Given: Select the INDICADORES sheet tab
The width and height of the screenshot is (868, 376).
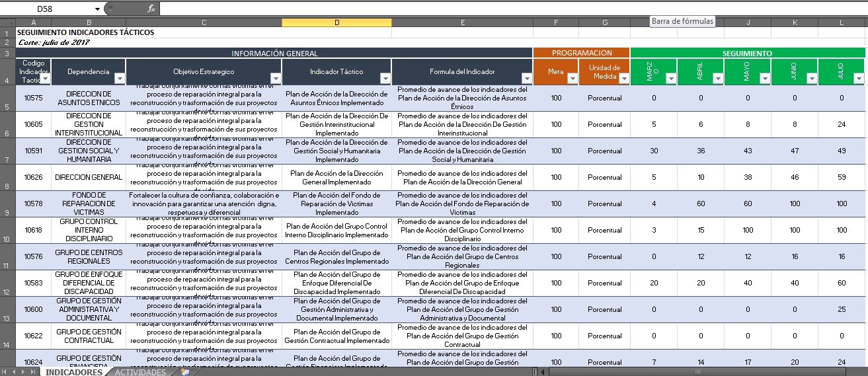Looking at the screenshot, I should [x=74, y=372].
